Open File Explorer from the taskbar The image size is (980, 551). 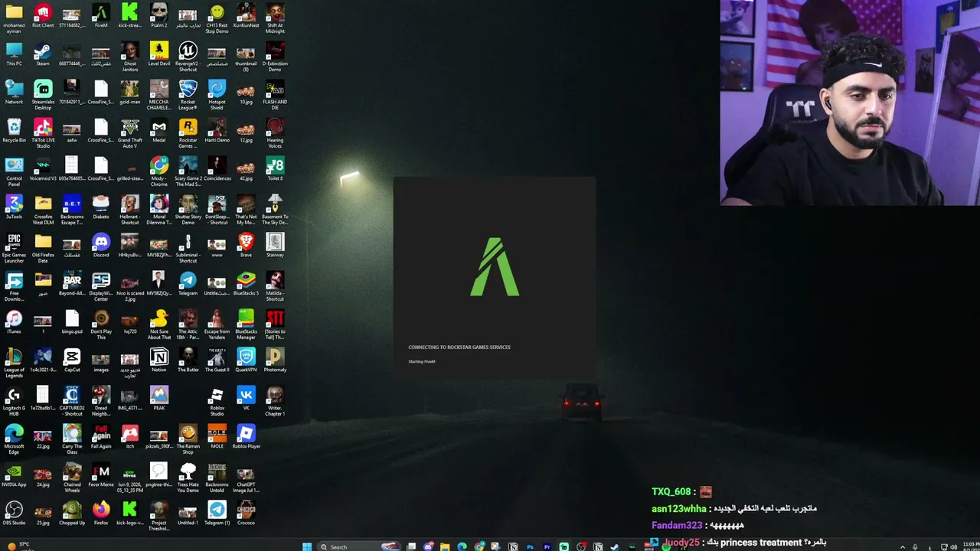click(445, 546)
